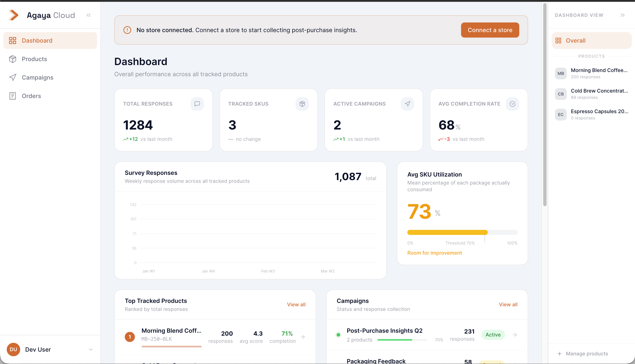Click the 1284 total responses value

138,125
